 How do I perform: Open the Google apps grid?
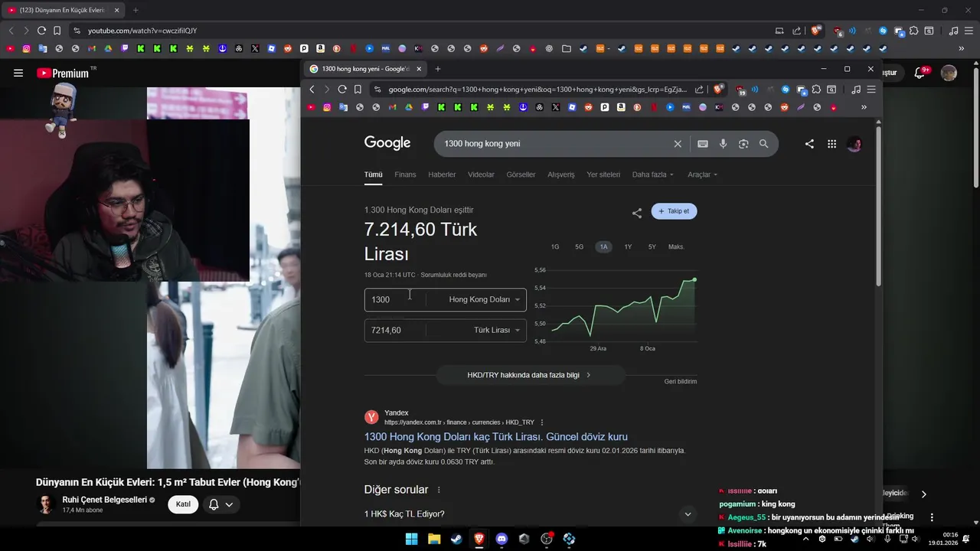click(831, 144)
